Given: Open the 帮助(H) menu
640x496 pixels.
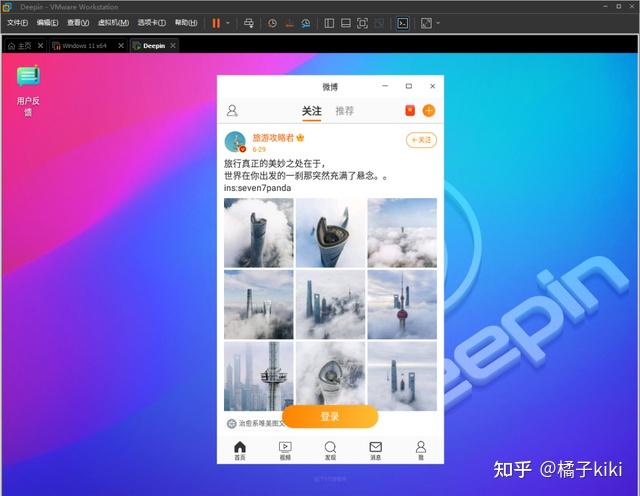Looking at the screenshot, I should [x=186, y=23].
